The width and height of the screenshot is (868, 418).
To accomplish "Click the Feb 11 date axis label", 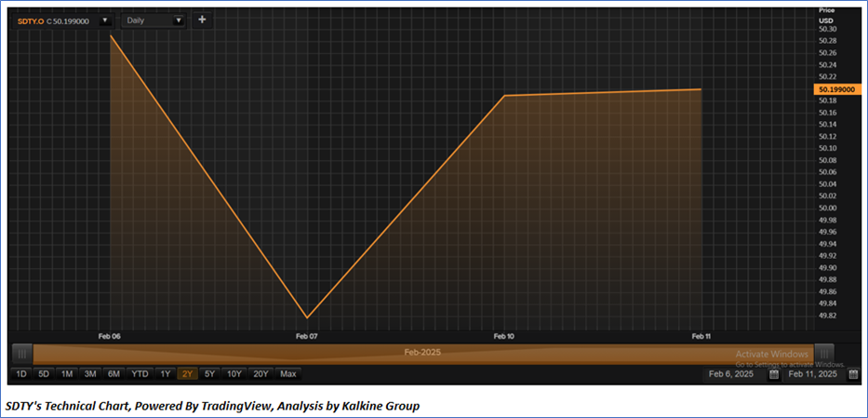I will [701, 336].
